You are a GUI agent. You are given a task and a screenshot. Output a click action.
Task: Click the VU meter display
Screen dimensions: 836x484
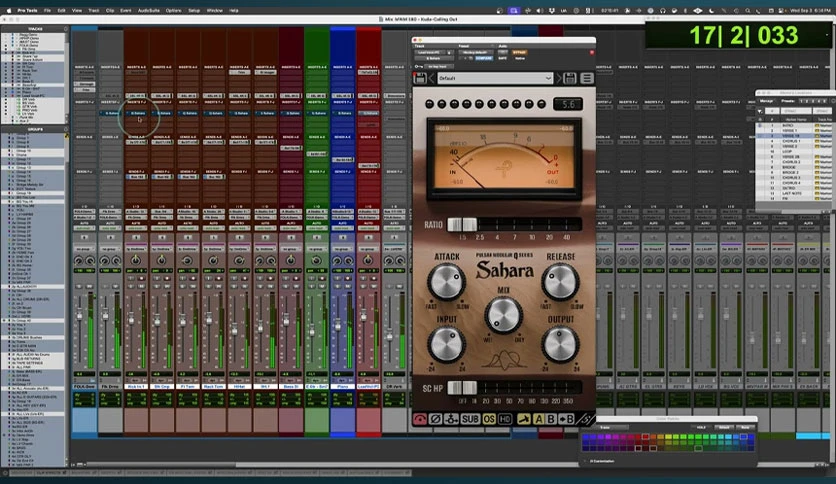pyautogui.click(x=504, y=158)
